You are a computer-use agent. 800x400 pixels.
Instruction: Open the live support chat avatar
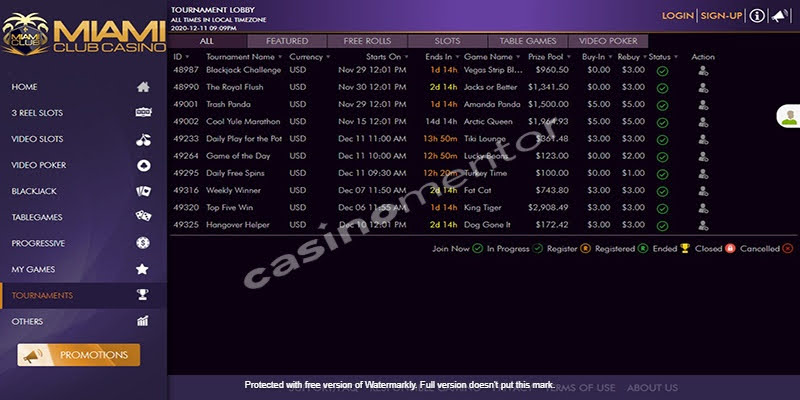789,116
